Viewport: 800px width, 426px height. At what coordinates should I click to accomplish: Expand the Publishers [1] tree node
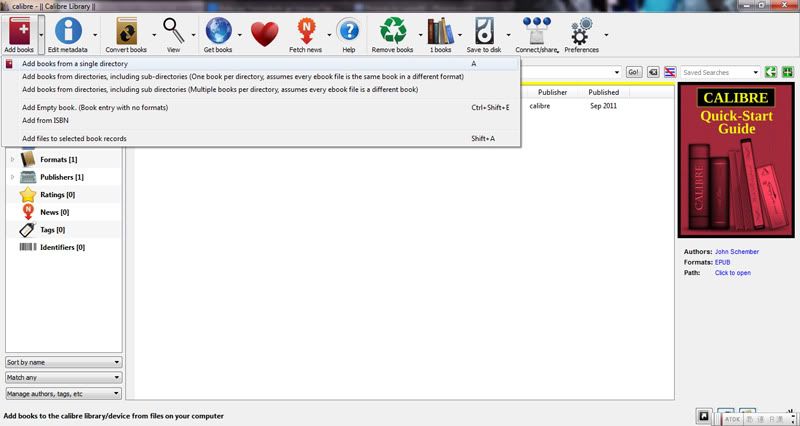click(x=13, y=177)
